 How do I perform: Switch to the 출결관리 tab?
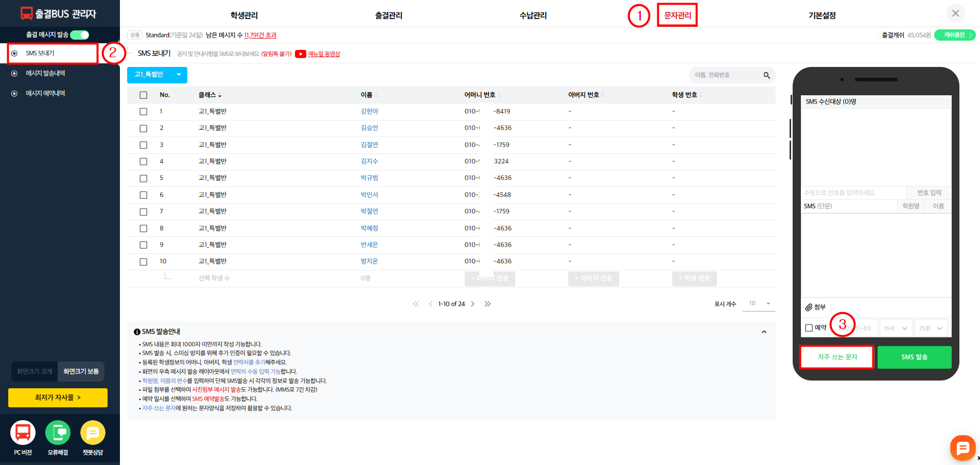click(x=389, y=15)
